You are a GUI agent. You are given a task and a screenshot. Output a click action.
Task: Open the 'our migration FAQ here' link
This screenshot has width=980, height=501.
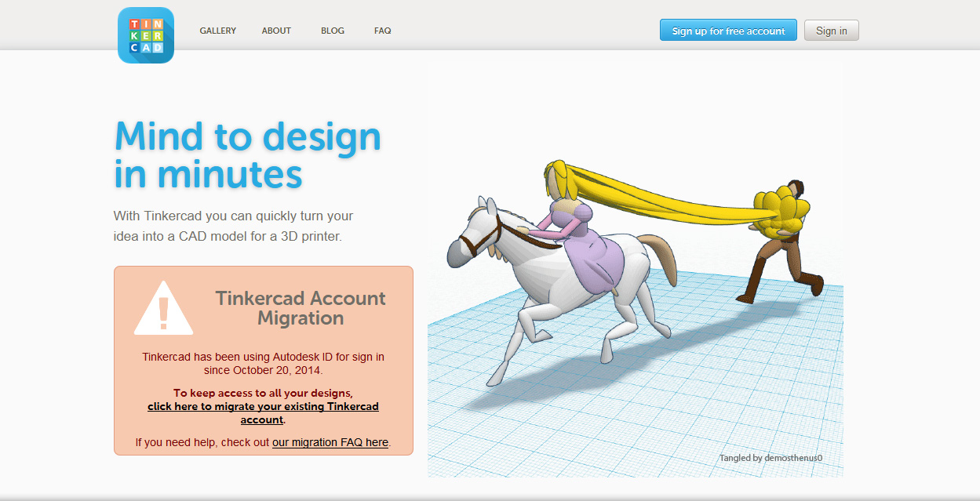pos(330,442)
